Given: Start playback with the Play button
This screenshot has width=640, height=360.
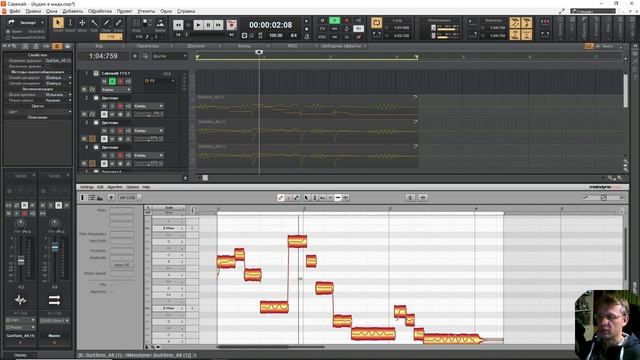Looking at the screenshot, I should pyautogui.click(x=198, y=25).
